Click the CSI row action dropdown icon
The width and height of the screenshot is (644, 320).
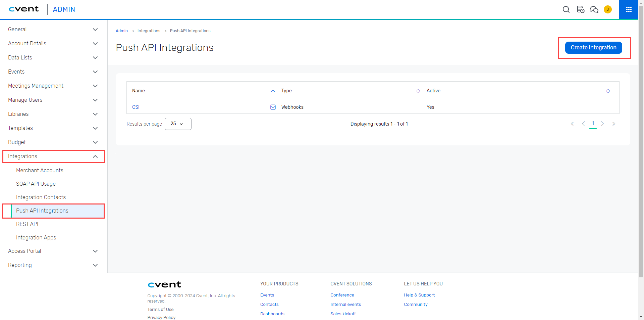tap(273, 107)
